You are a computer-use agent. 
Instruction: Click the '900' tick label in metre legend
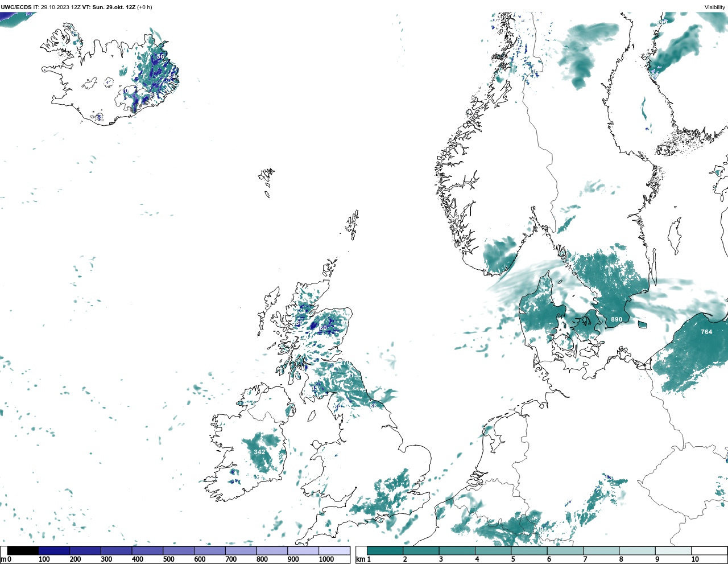(x=293, y=559)
